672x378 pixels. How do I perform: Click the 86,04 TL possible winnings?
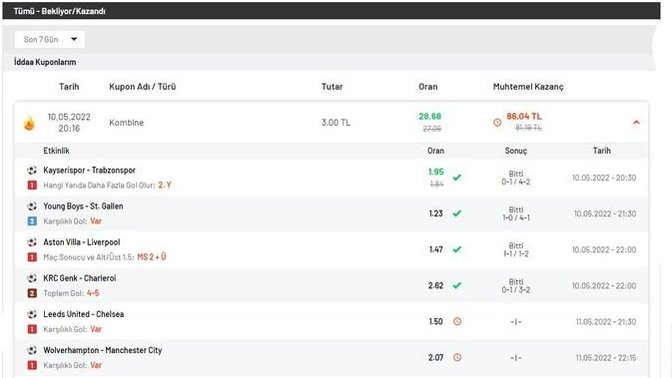(524, 116)
